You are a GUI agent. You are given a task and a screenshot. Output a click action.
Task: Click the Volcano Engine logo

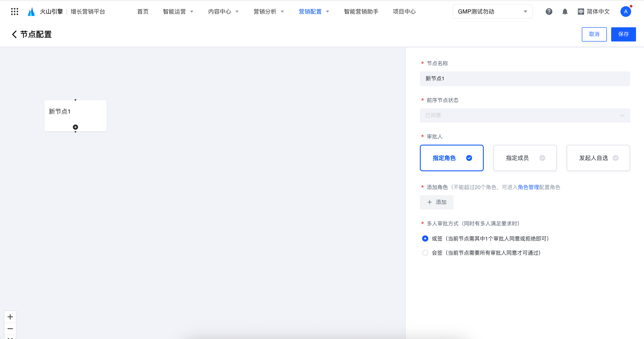click(31, 12)
